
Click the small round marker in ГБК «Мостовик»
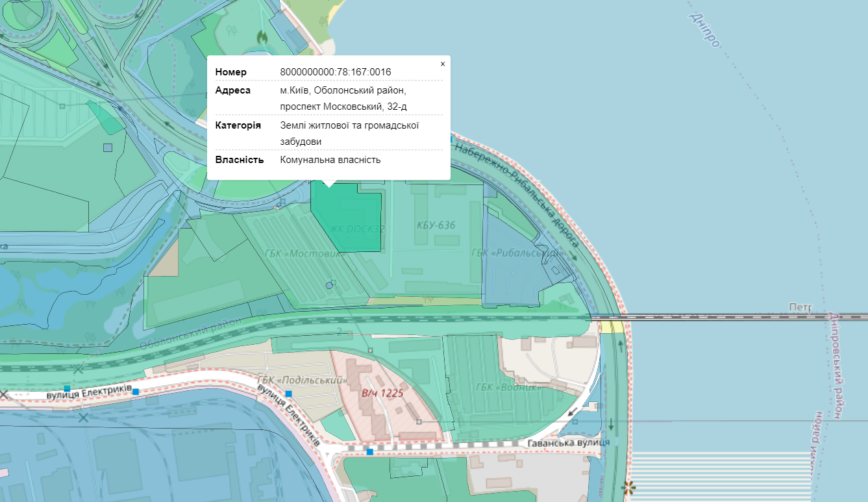329,285
